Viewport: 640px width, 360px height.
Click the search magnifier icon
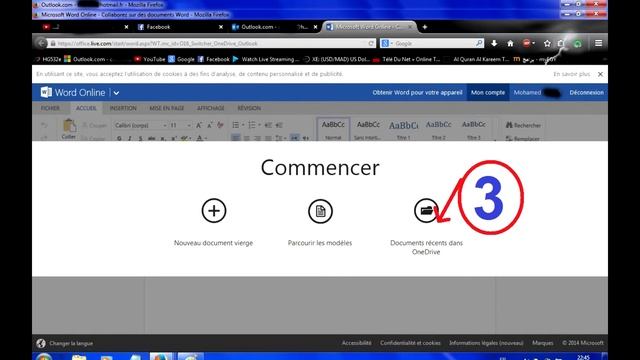coord(479,43)
